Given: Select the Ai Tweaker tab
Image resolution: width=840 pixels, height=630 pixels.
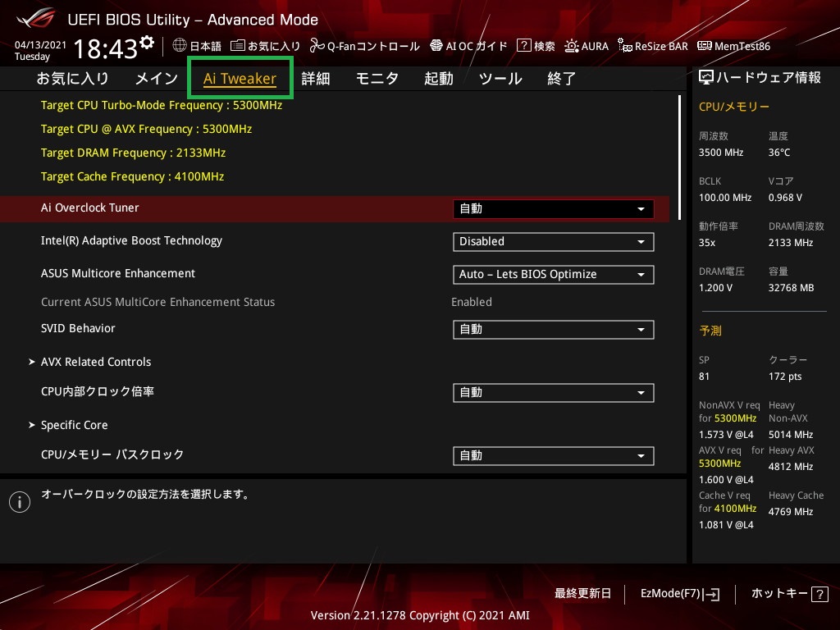Looking at the screenshot, I should tap(240, 78).
